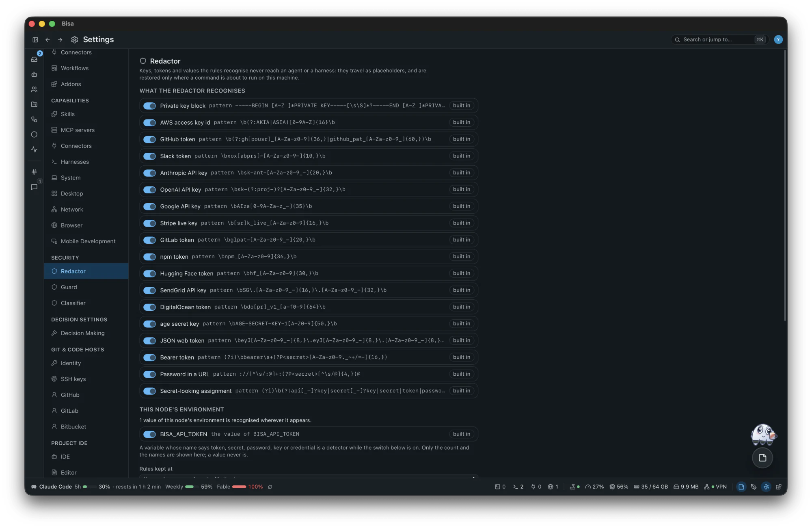Refresh usage stats in status bar

tap(270, 487)
